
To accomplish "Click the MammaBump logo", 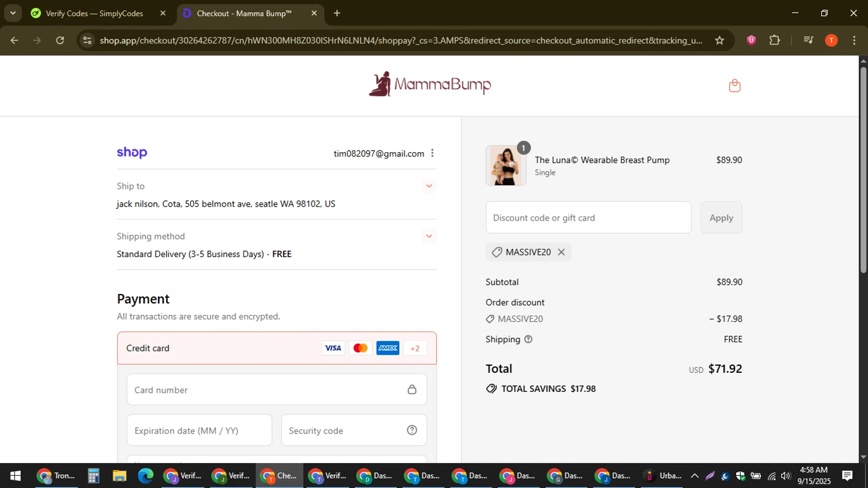I will 430,85.
